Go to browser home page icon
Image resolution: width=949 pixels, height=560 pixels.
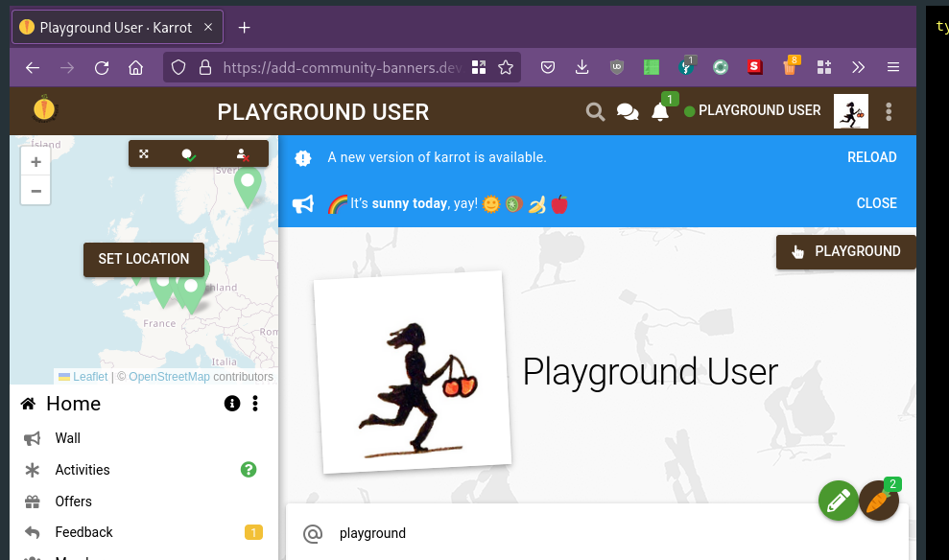pos(135,68)
